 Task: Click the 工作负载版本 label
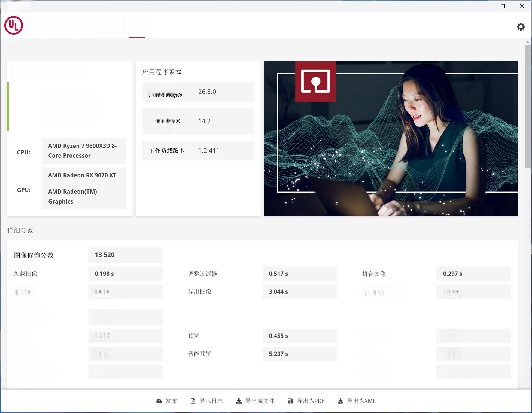pos(167,151)
